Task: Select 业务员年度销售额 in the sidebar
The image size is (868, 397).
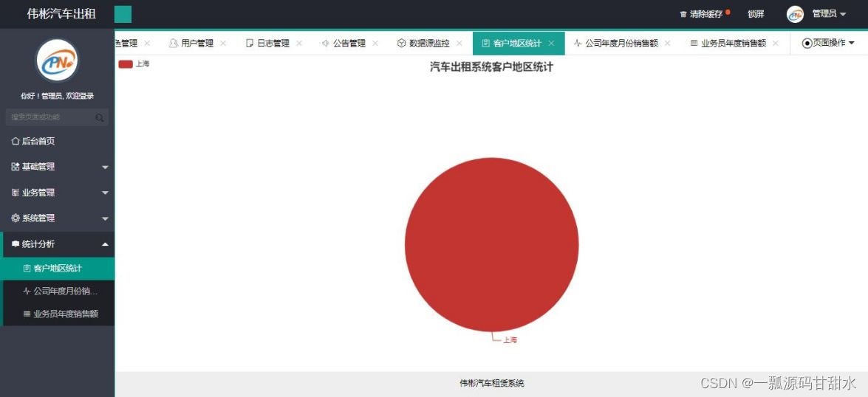Action: [x=57, y=314]
